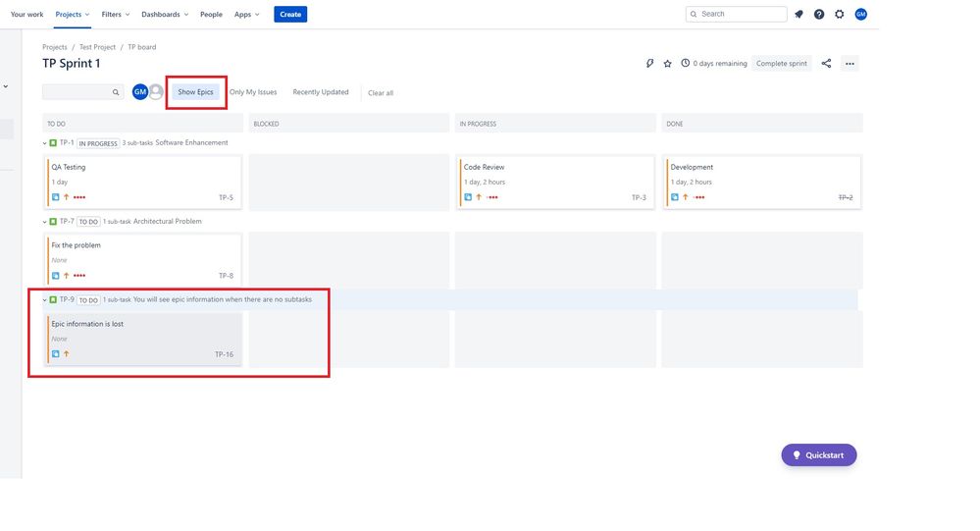
Task: Open the TP-7 issue key link
Action: point(67,221)
